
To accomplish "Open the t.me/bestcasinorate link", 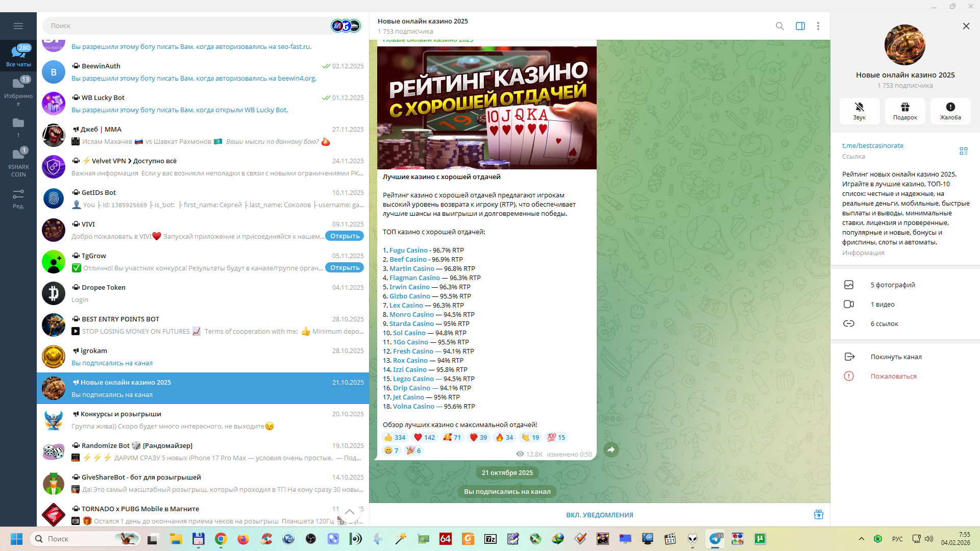I will (x=872, y=145).
